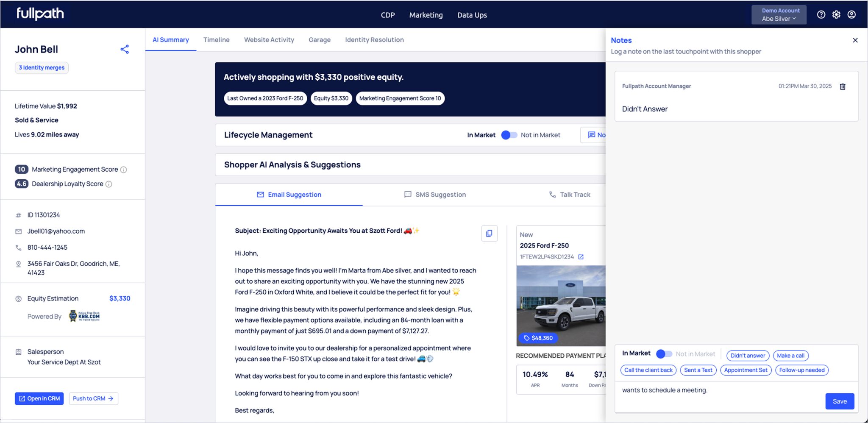Screen dimensions: 868x423
Task: Open the settings gear icon
Action: coord(836,15)
